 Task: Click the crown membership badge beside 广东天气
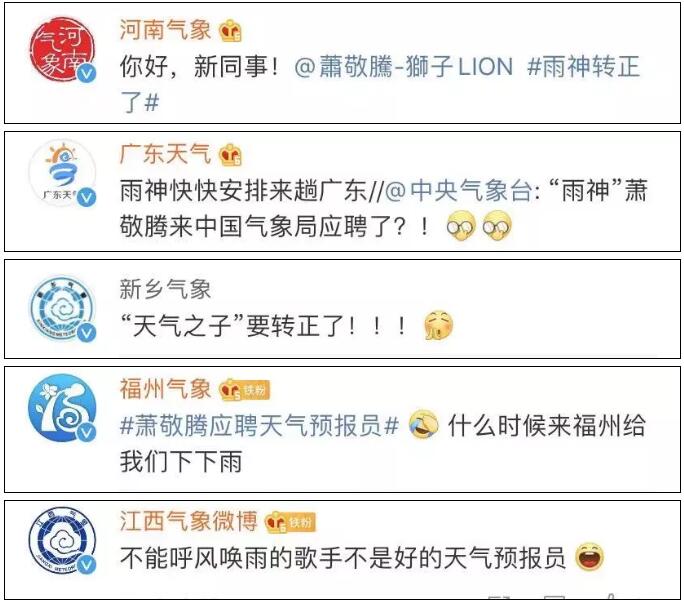coord(230,155)
